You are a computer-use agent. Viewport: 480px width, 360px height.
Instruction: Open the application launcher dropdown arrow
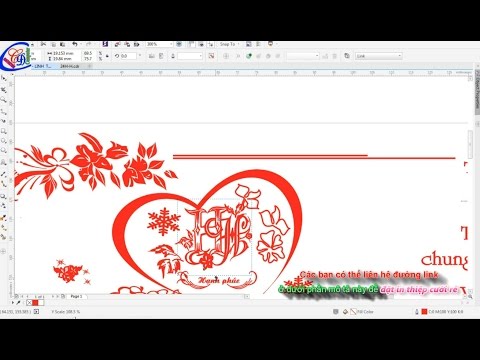pyautogui.click(x=276, y=44)
